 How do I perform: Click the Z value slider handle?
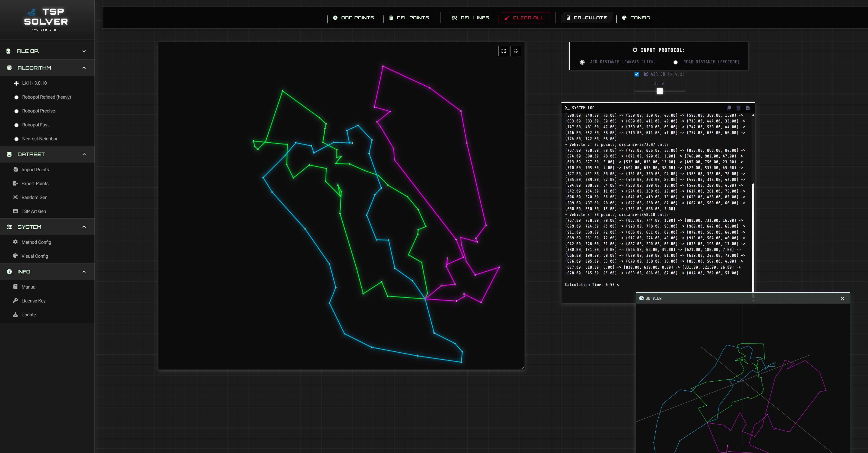(659, 91)
